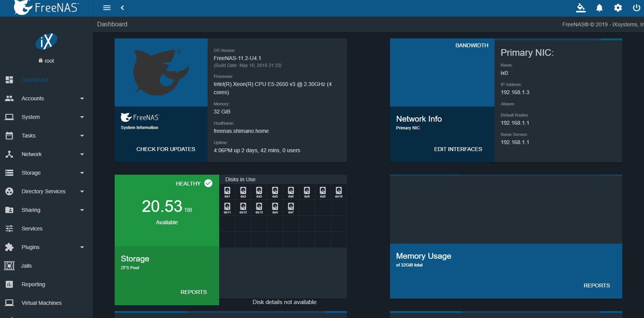
Task: Click the Name Servers value 192.168.1.1
Action: [515, 142]
